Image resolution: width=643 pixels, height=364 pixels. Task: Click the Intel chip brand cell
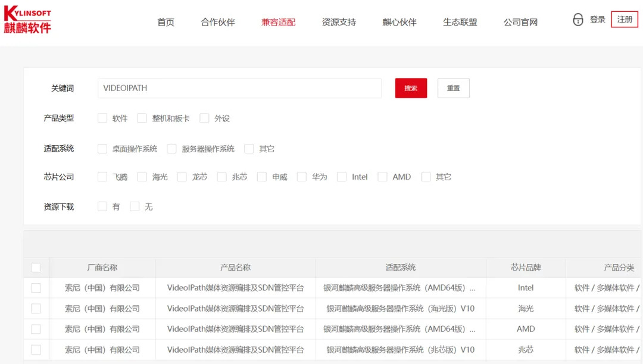[526, 288]
